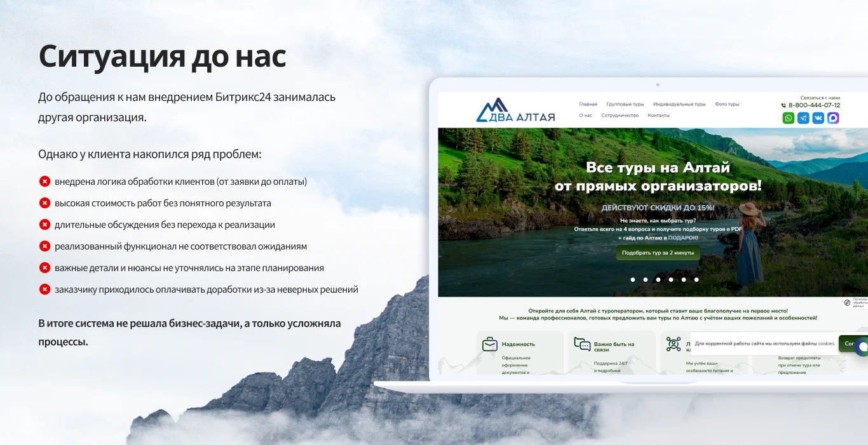Open Групповые туры in the navigation

point(625,104)
